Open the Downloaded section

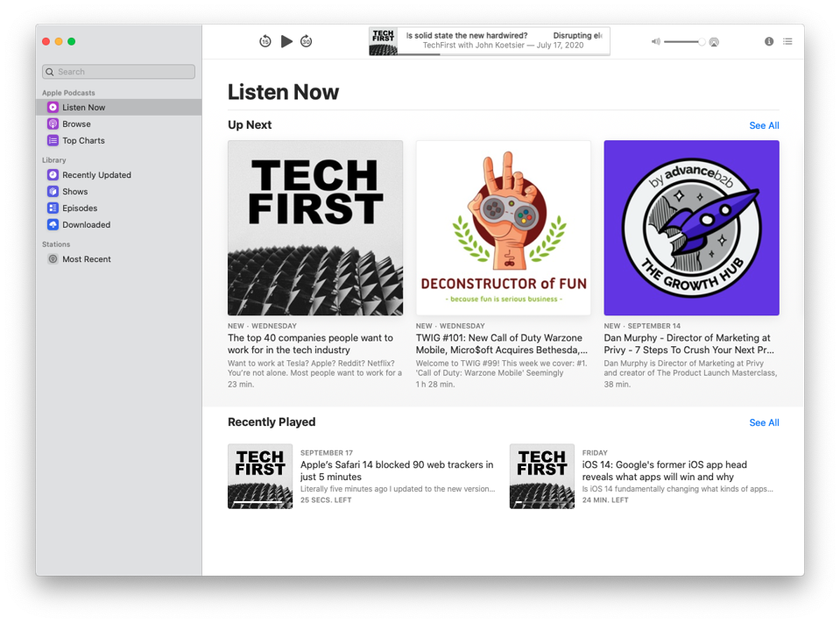point(86,225)
